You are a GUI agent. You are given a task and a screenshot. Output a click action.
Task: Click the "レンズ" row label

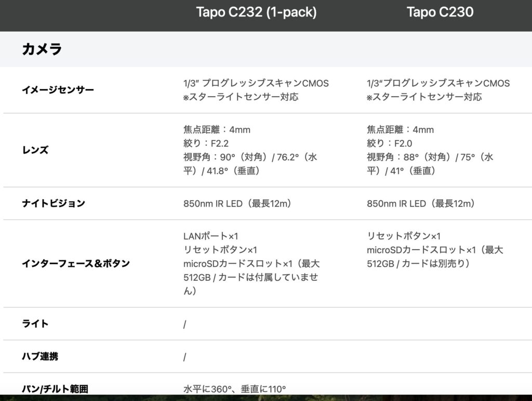tap(35, 150)
